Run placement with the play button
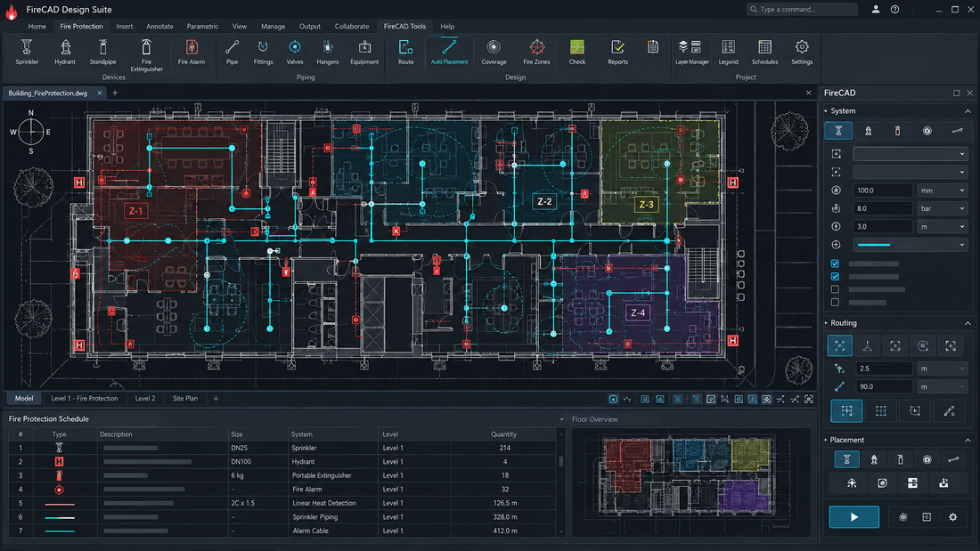This screenshot has height=551, width=980. coord(853,516)
